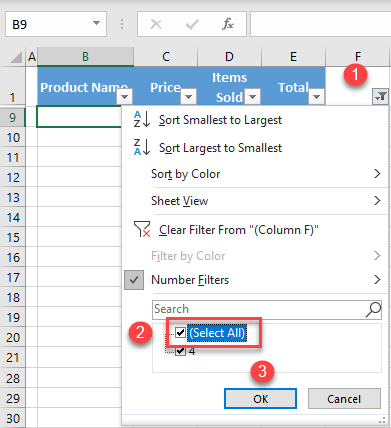391x428 pixels.
Task: Select row 21 header
Action: pos(12,357)
